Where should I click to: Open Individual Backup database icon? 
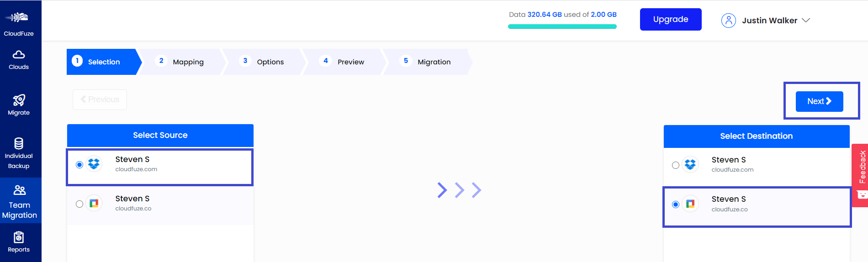pos(19,143)
